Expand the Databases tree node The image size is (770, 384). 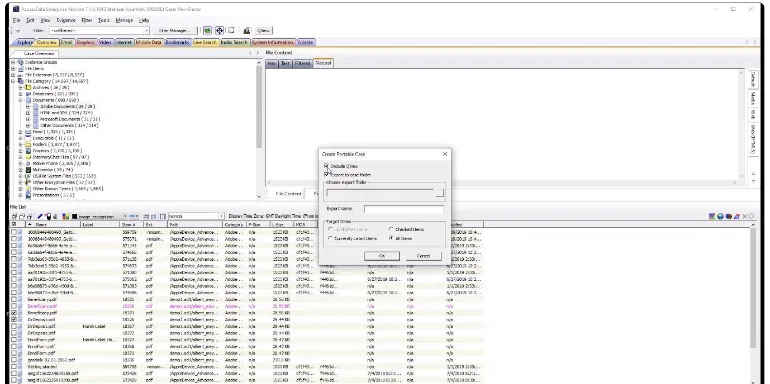pos(21,94)
